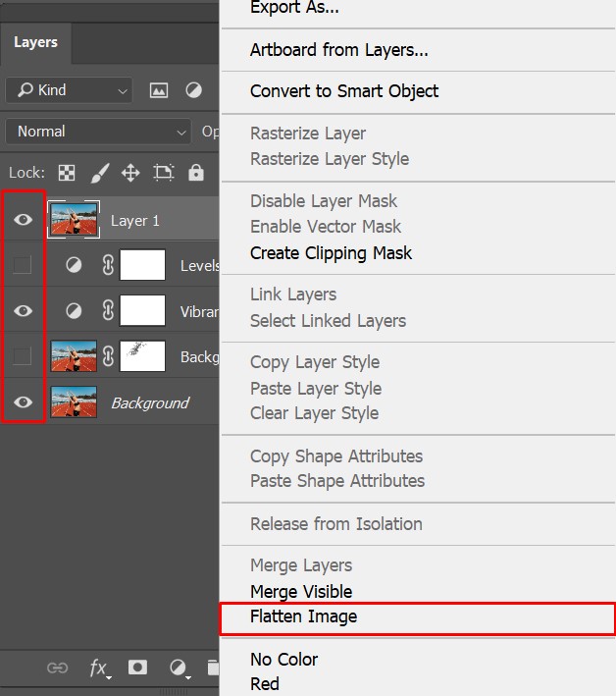The width and height of the screenshot is (616, 696).
Task: Click the mask link on Background copy layer
Action: click(108, 356)
